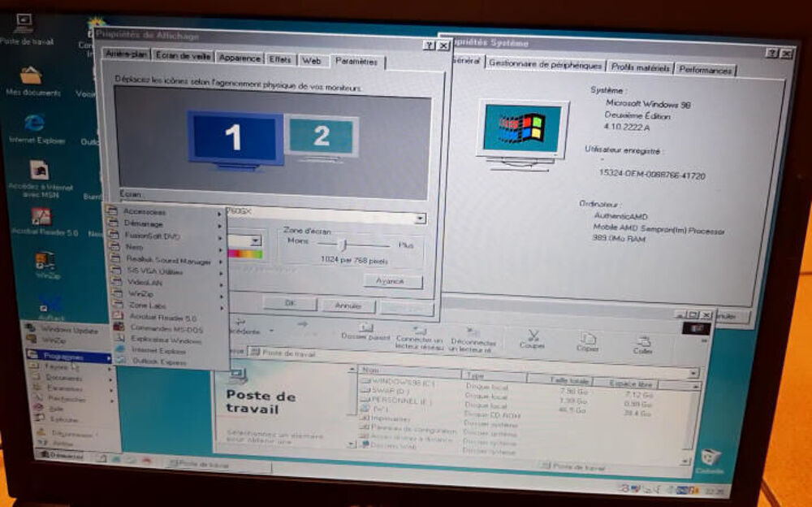Open Performances tab in Propriétés Système
This screenshot has height=507, width=812.
click(x=705, y=69)
